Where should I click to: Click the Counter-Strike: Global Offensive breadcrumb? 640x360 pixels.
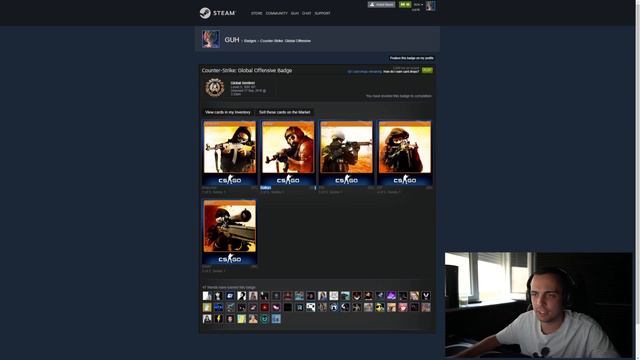285,41
